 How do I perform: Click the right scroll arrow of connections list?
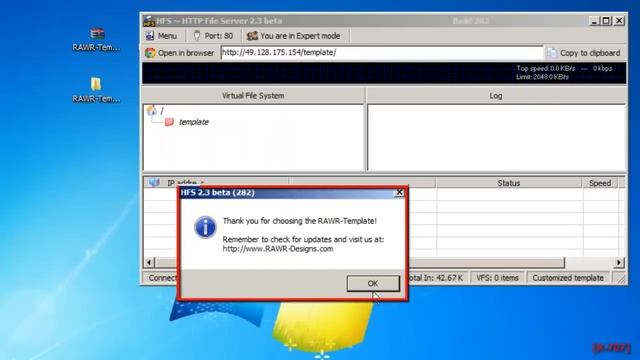pos(619,262)
